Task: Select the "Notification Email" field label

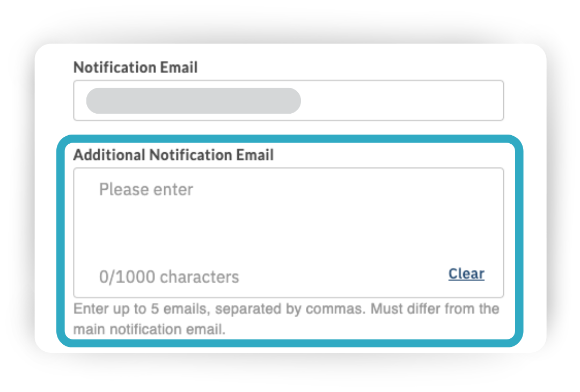Action: (x=135, y=68)
